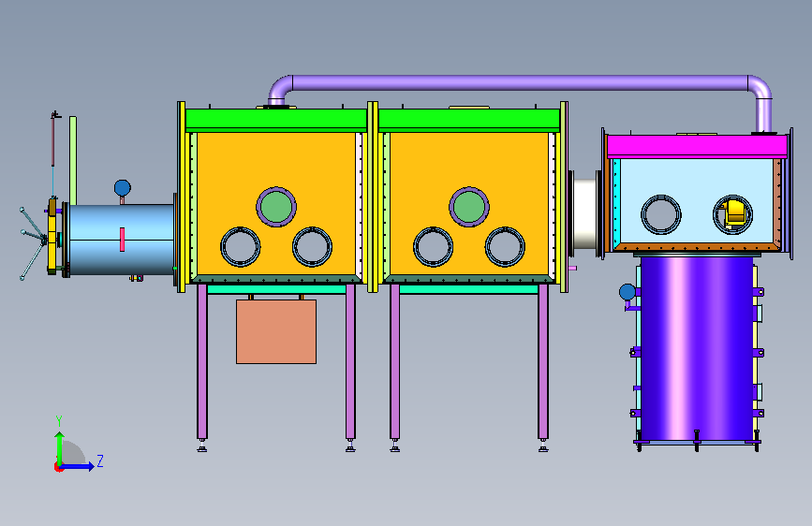Screen dimensions: 812x526
Task: Select the salmon box under the left chamber
Action: click(276, 331)
